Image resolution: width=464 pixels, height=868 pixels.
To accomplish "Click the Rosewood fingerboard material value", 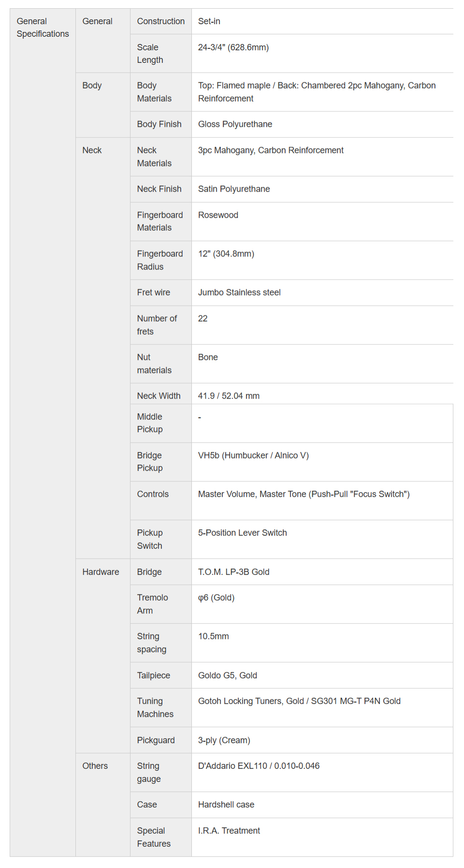I will (218, 215).
